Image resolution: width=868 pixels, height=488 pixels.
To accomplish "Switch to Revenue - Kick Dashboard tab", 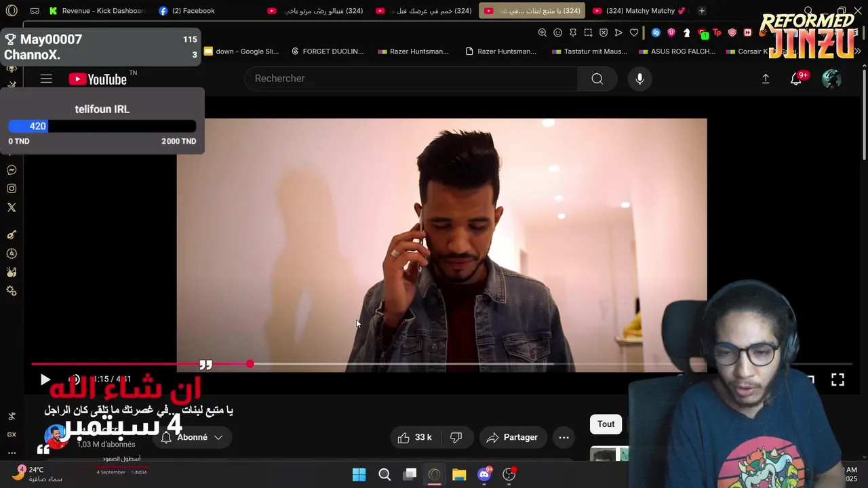I will 97,11.
